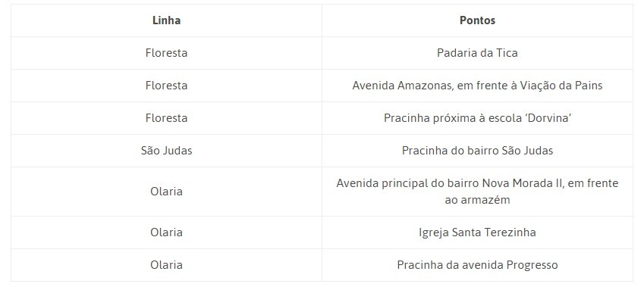644x287 pixels.
Task: Click Floresta beside Avenida Amazonas
Action: pos(166,86)
